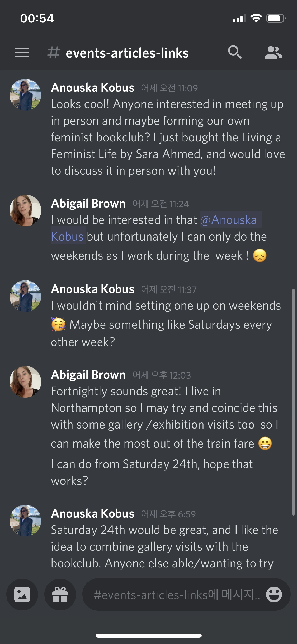
Task: Tap the home indicator bar
Action: pyautogui.click(x=148, y=636)
